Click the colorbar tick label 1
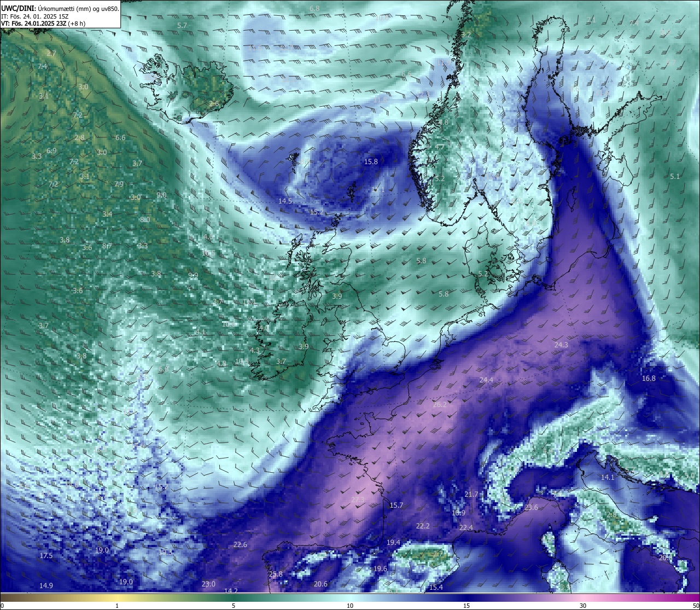 tap(116, 606)
